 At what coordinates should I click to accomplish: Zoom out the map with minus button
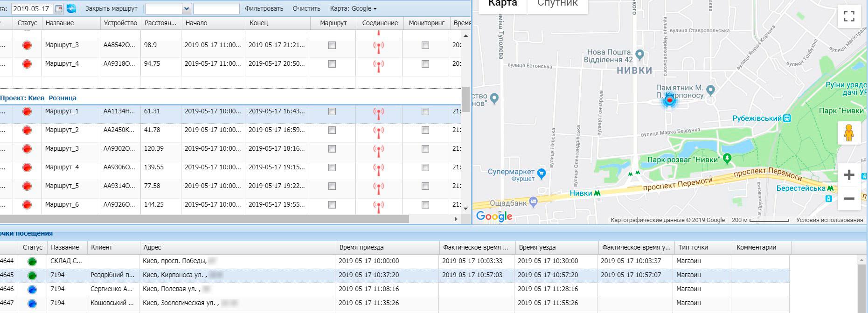click(x=849, y=198)
